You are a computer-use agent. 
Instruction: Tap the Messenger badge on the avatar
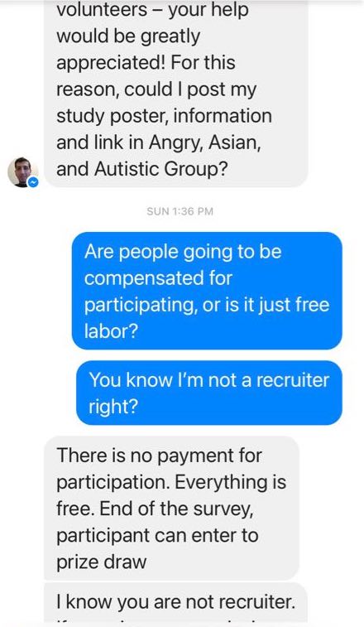pos(34,182)
